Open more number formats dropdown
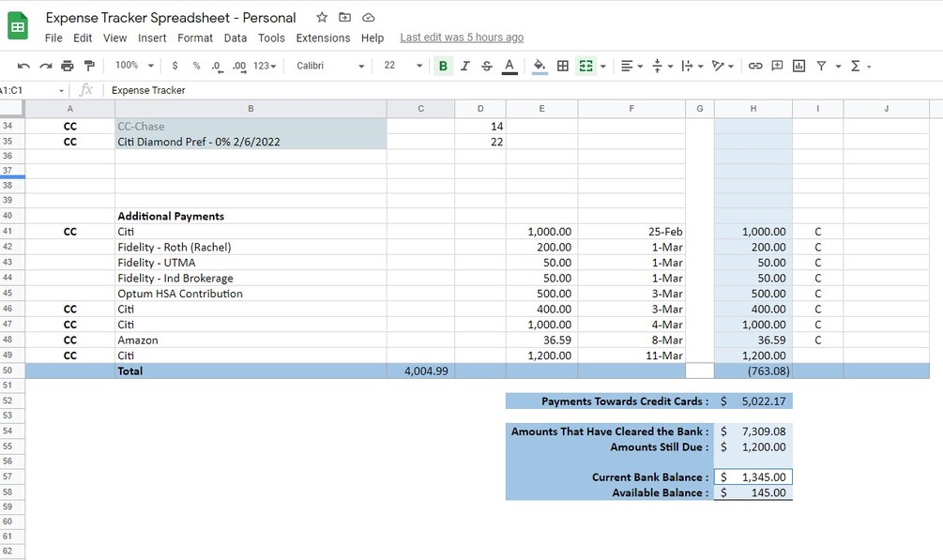The image size is (943, 560). pyautogui.click(x=265, y=66)
